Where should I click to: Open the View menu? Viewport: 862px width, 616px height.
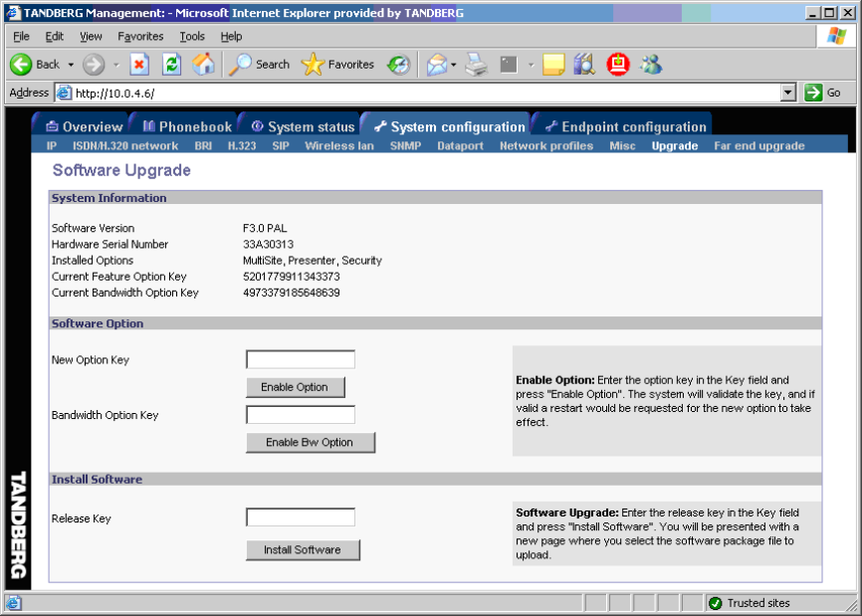tap(91, 36)
